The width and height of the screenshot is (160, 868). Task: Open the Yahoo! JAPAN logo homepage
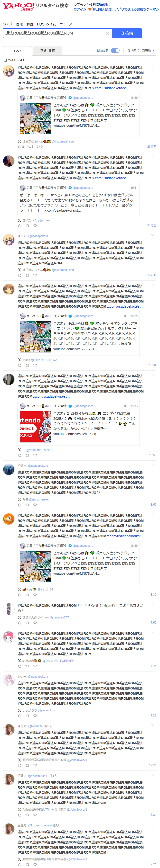point(18,6)
